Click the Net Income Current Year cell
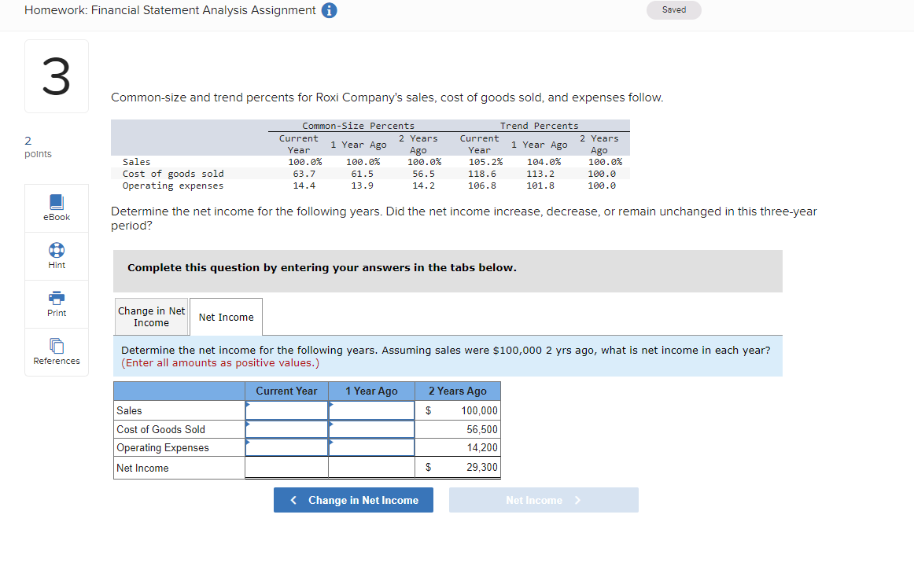Image resolution: width=914 pixels, height=588 pixels. (x=286, y=466)
